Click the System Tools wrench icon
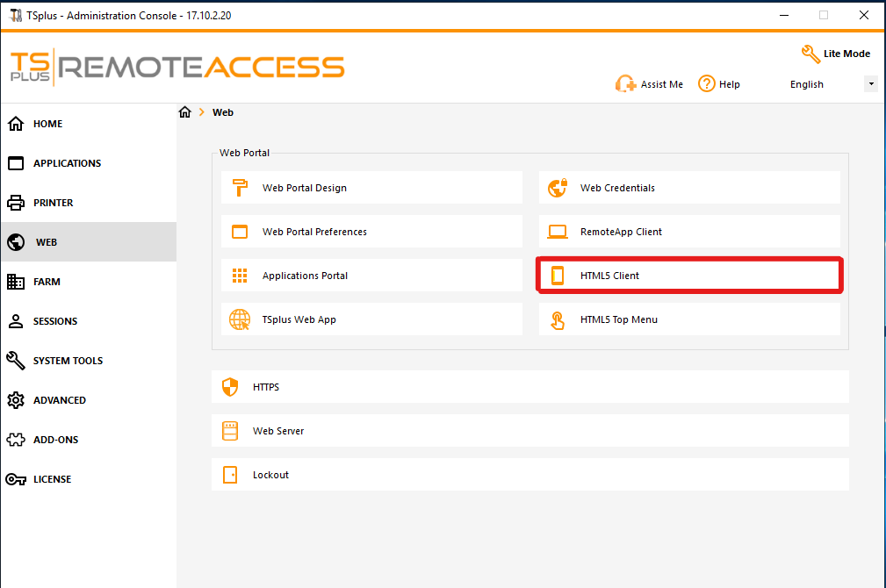Image resolution: width=886 pixels, height=588 pixels. [16, 361]
